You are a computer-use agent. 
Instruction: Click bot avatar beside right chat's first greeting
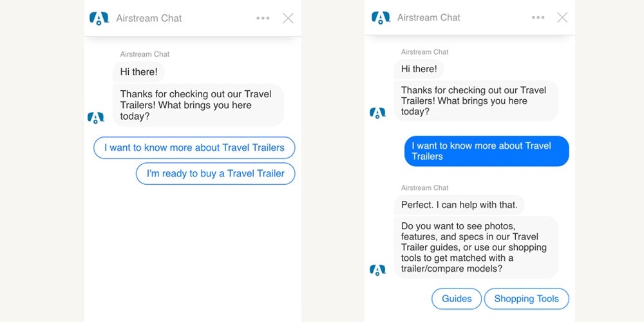[377, 113]
